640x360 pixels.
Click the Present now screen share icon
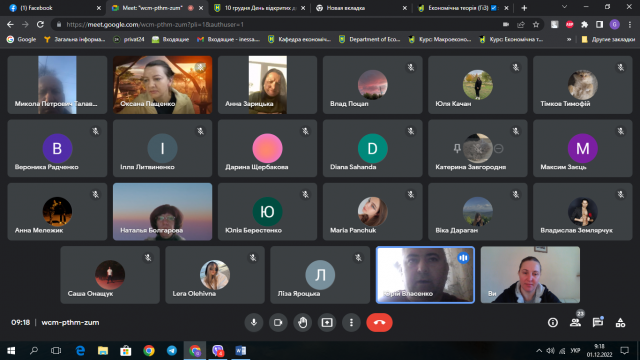click(x=327, y=322)
